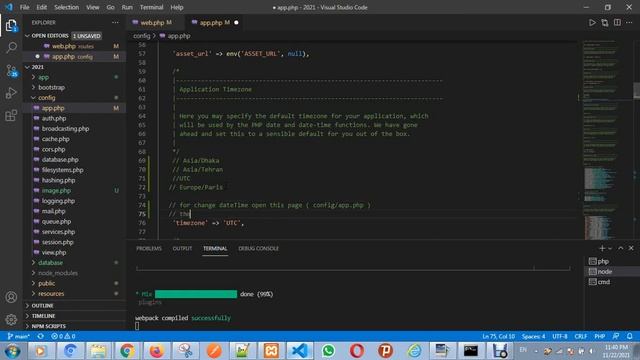Split the editor right
The width and height of the screenshot is (640, 360).
point(617,23)
